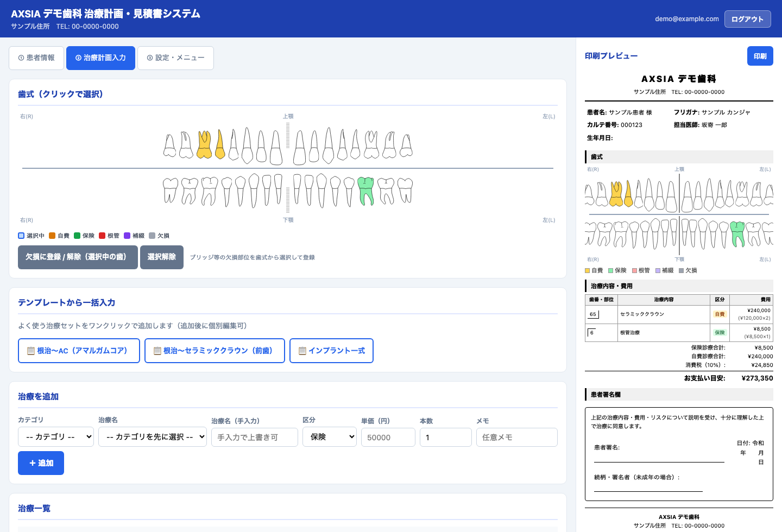Select upper right(R) first premolar beside yellow premolar
The width and height of the screenshot is (782, 532).
(234, 144)
